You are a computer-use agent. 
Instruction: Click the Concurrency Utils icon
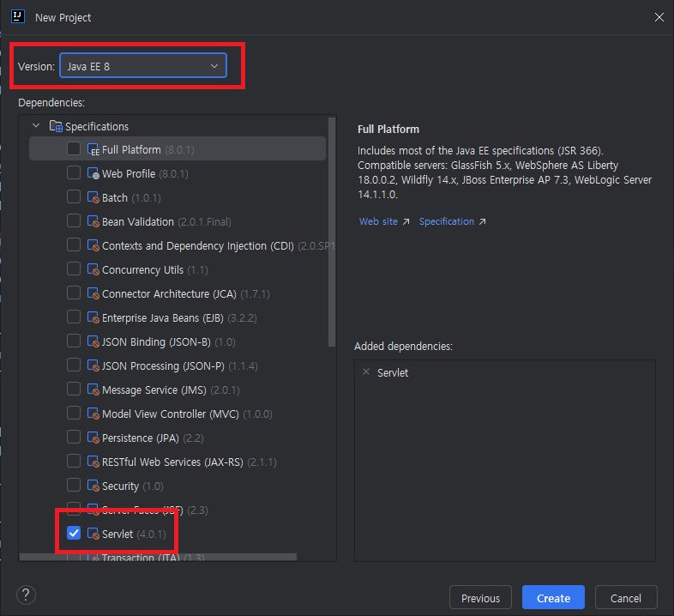(93, 269)
